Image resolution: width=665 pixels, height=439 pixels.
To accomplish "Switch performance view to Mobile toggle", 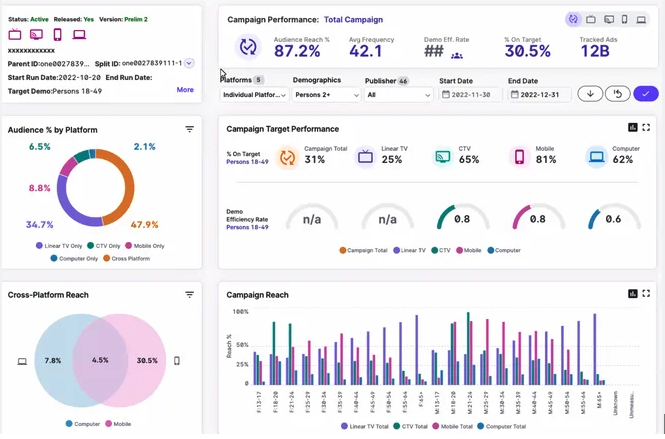I will [x=624, y=20].
